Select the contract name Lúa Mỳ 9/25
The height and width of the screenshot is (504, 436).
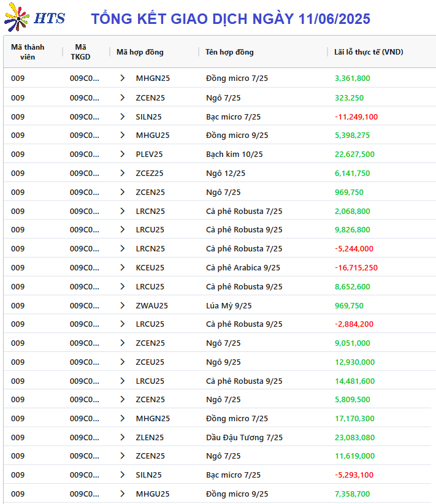229,305
